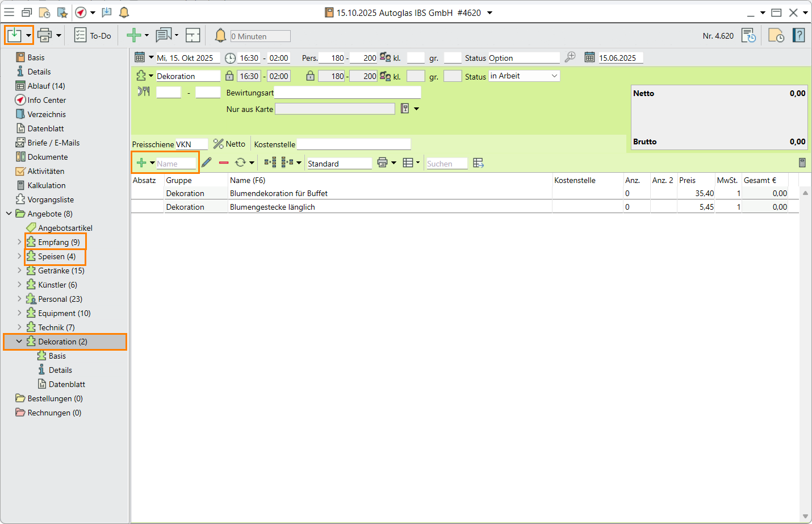
Task: Select the Blumengestecke länglich row
Action: (273, 207)
